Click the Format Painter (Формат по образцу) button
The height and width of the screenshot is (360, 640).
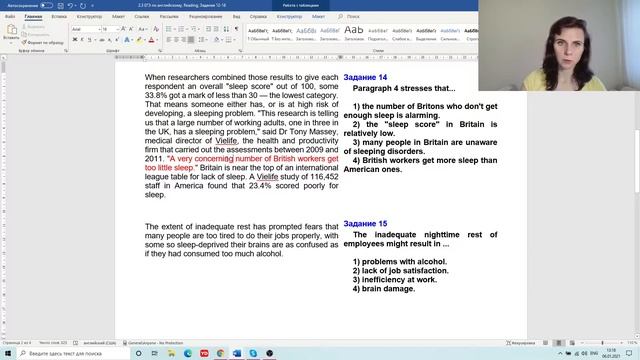coord(42,42)
